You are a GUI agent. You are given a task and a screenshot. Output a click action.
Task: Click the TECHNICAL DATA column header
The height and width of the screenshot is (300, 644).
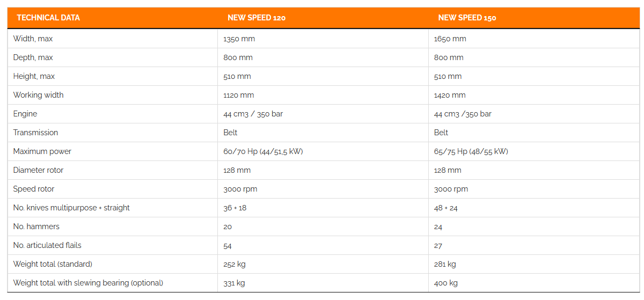tap(48, 18)
